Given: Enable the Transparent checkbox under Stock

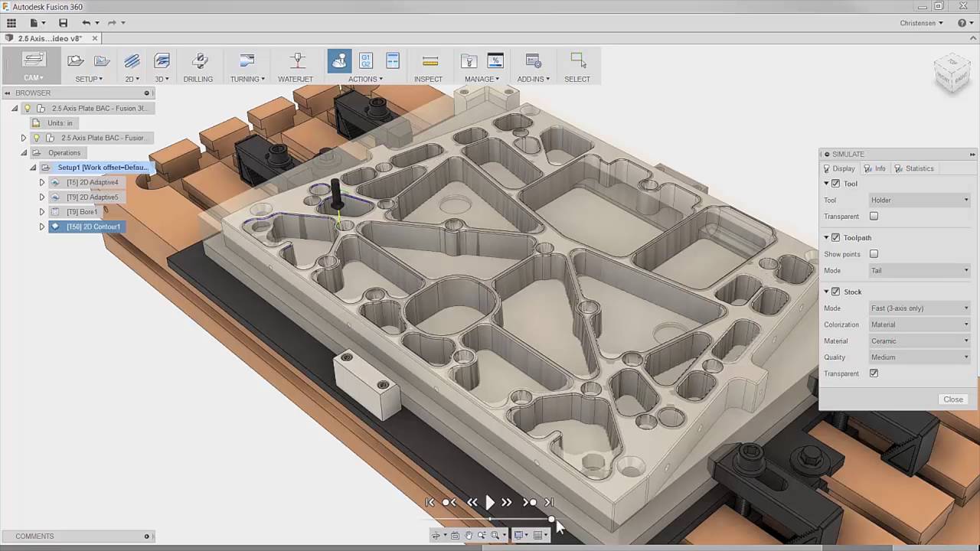Looking at the screenshot, I should tap(874, 373).
